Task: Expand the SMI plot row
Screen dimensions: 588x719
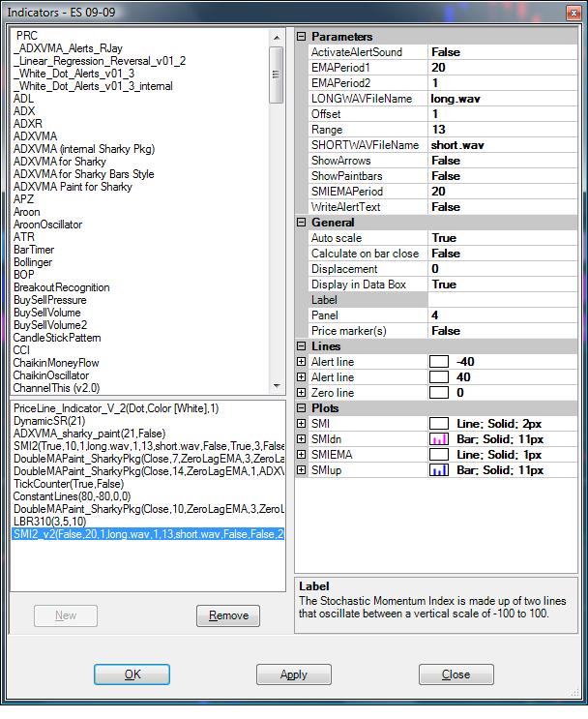Action: point(301,424)
